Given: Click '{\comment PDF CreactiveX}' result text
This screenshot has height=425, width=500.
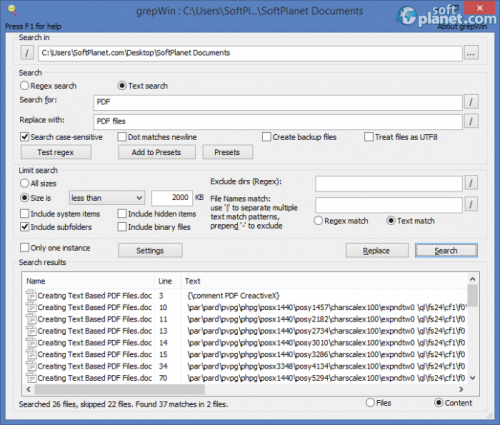Looking at the screenshot, I should (233, 296).
